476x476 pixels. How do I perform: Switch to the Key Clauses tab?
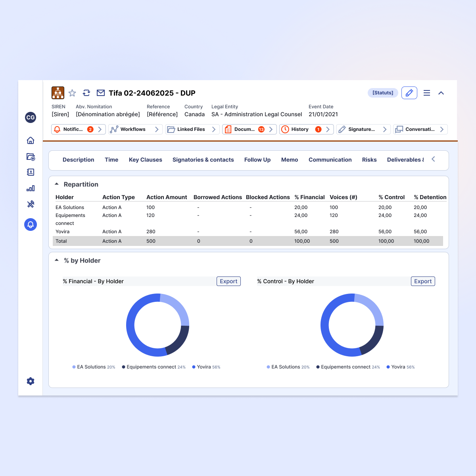146,160
